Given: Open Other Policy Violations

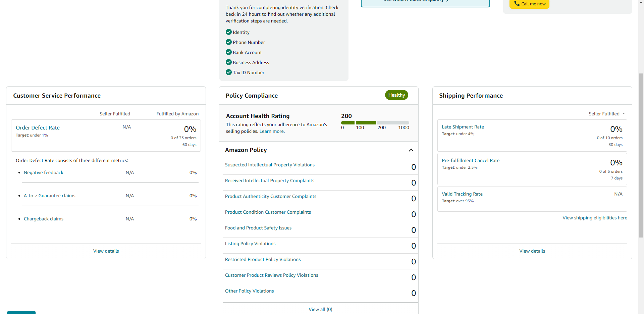Looking at the screenshot, I should tap(250, 291).
